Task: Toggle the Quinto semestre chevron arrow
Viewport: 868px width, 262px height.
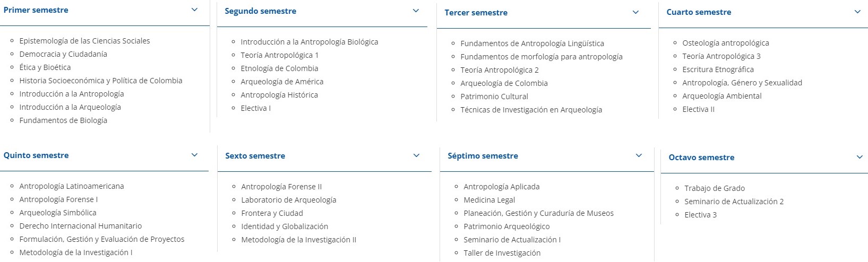Action: click(x=194, y=155)
